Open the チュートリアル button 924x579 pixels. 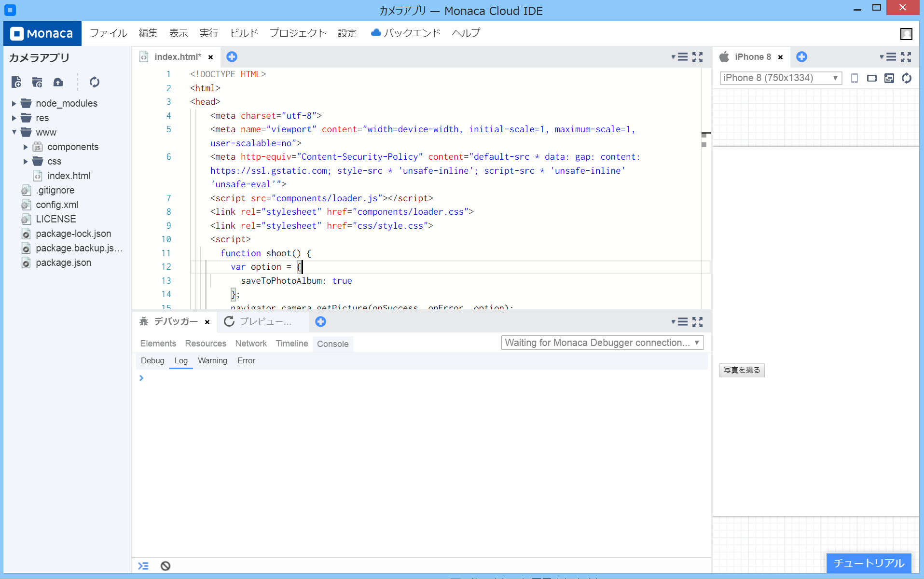869,563
